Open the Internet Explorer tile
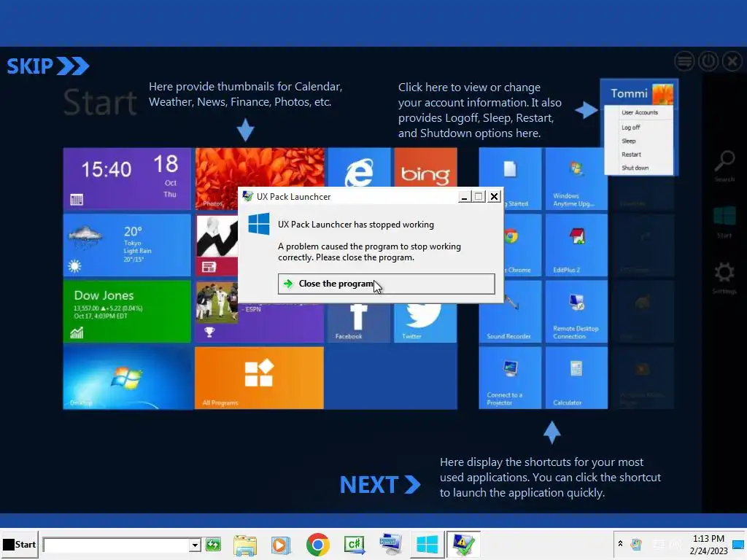This screenshot has width=747, height=560. [x=359, y=168]
